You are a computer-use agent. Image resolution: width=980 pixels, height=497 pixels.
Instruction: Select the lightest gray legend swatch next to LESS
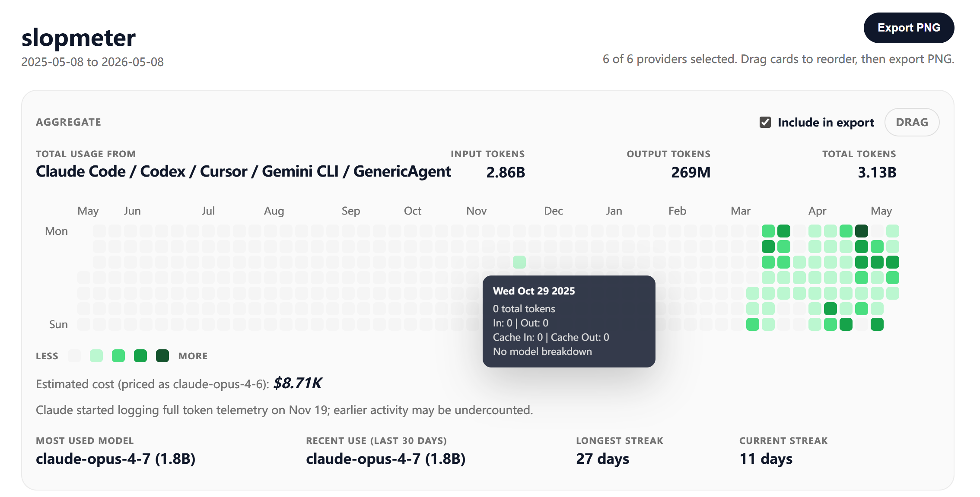(x=74, y=356)
